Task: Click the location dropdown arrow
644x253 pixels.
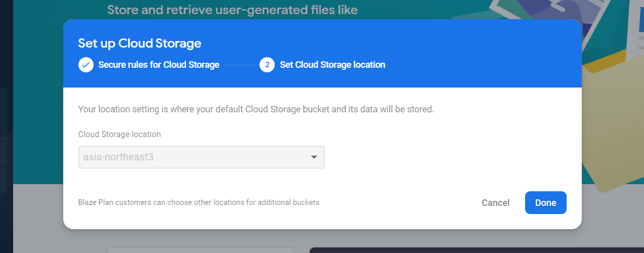Action: (x=314, y=157)
